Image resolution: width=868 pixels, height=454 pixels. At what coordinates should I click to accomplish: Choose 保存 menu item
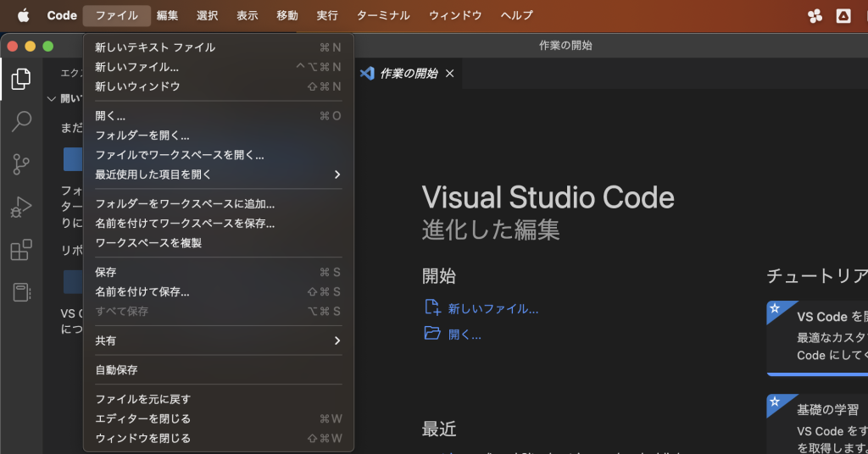point(218,272)
